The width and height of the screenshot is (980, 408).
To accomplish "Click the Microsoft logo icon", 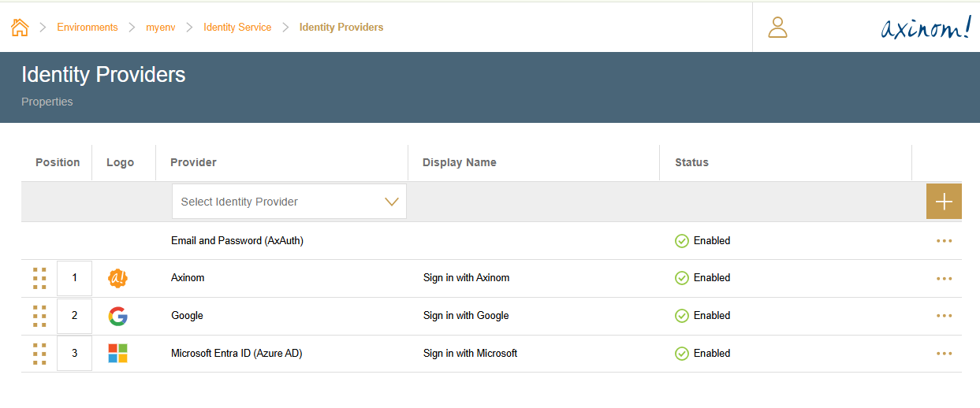I will point(117,354).
